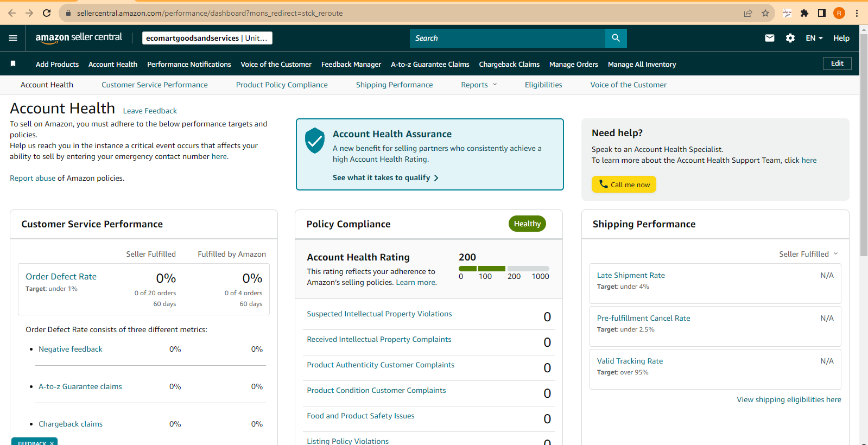This screenshot has height=445, width=868.
Task: Click the Account Health Rating progress bar
Action: (504, 269)
